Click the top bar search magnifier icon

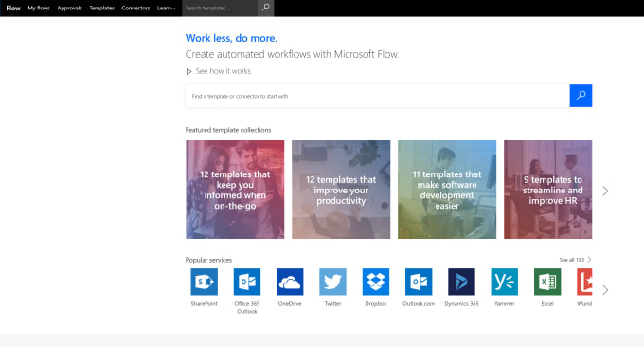click(266, 8)
